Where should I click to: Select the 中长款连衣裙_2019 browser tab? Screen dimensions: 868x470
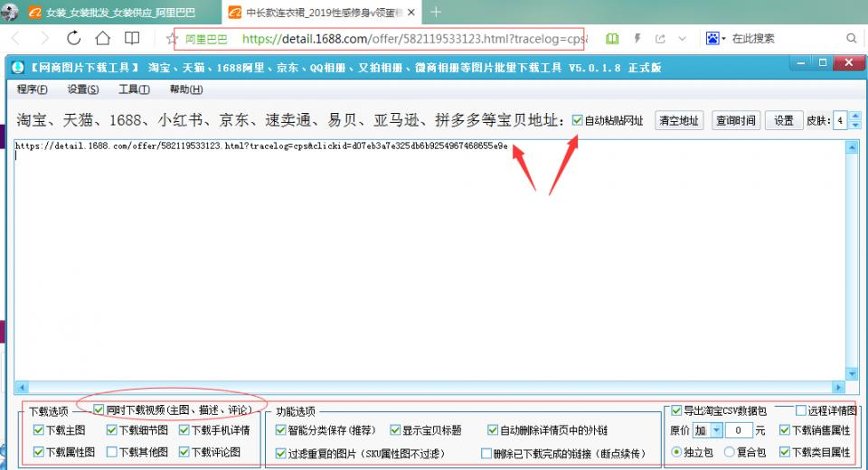tap(321, 12)
